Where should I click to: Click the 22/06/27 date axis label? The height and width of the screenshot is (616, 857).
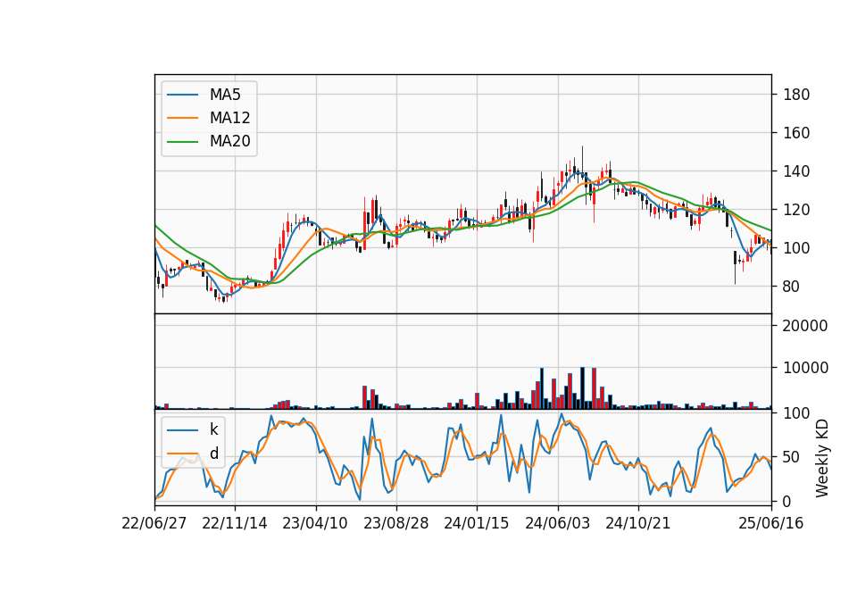(154, 523)
